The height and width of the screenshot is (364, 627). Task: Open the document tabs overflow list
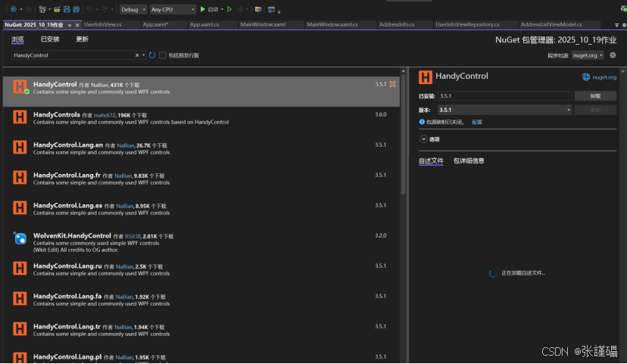coord(616,25)
